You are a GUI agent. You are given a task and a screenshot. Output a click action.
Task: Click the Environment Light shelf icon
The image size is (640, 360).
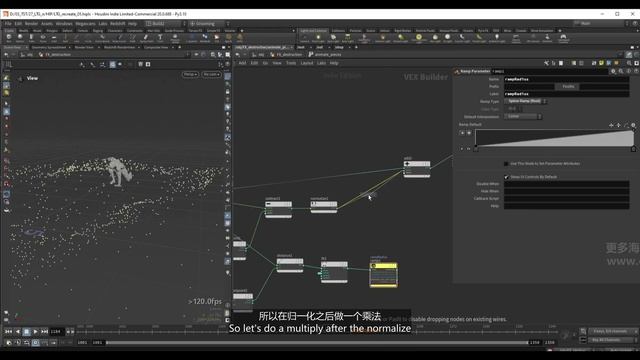pyautogui.click(x=419, y=38)
